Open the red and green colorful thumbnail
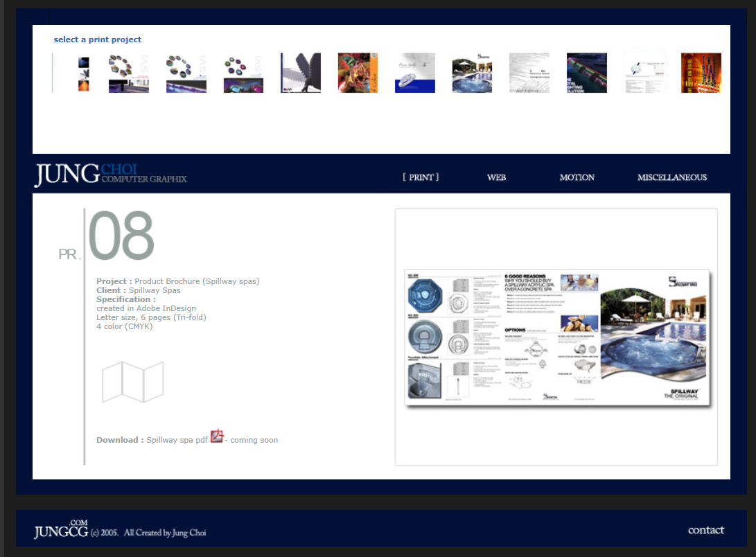756x557 pixels. coord(358,73)
